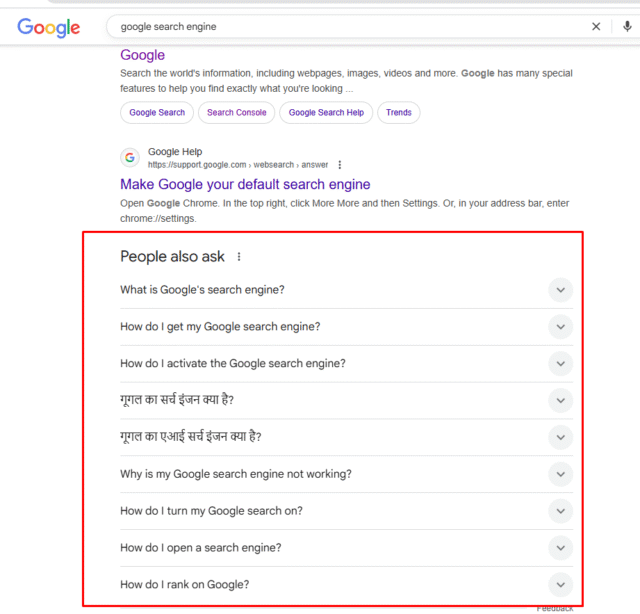The height and width of the screenshot is (614, 640).
Task: Click inside the google search engine query field
Action: 351,27
